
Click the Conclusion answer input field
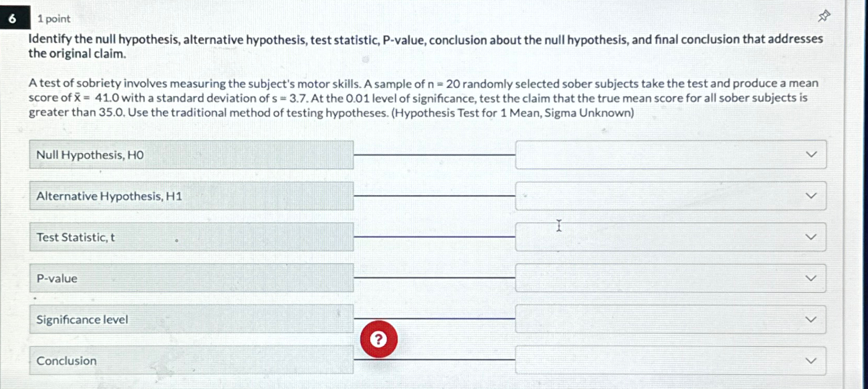pos(649,360)
